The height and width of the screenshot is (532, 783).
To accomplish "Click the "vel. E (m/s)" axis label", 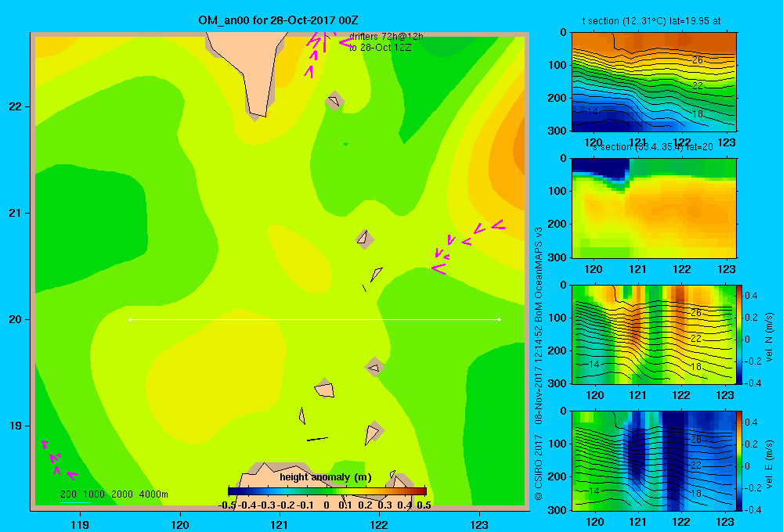I will pyautogui.click(x=769, y=464).
